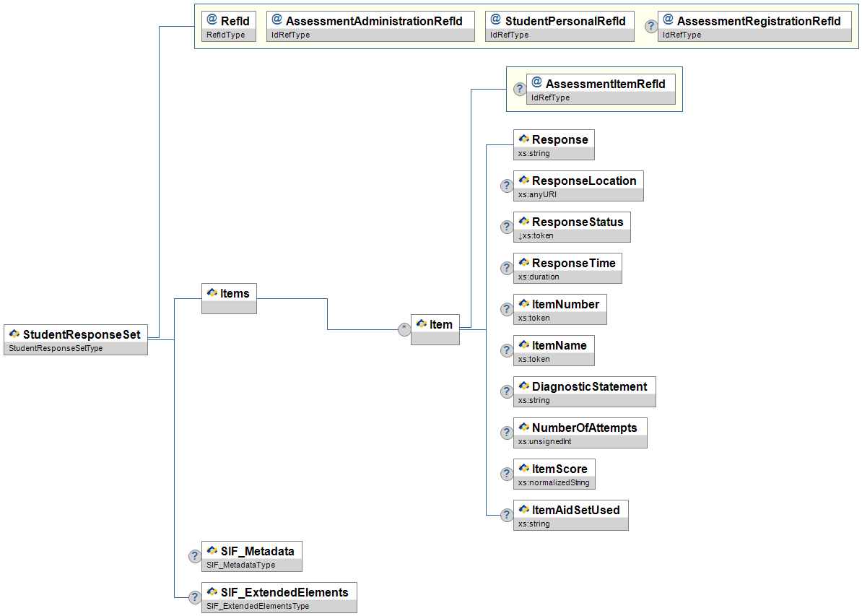Image resolution: width=862 pixels, height=616 pixels.
Task: Select the Item element node
Action: [x=435, y=329]
